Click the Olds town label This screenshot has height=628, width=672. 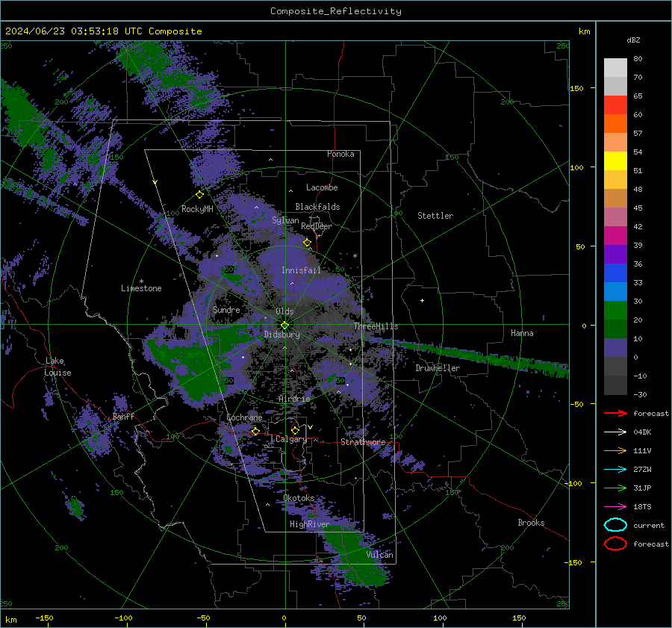284,311
